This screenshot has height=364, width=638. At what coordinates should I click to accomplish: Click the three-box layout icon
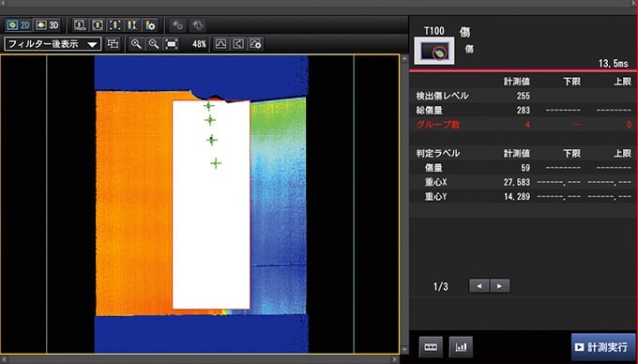431,347
